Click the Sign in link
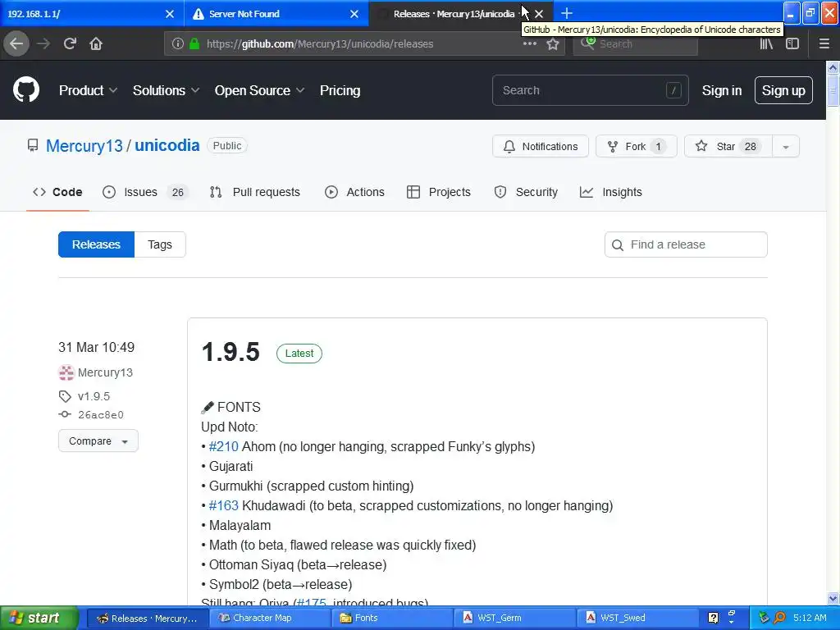 click(722, 90)
